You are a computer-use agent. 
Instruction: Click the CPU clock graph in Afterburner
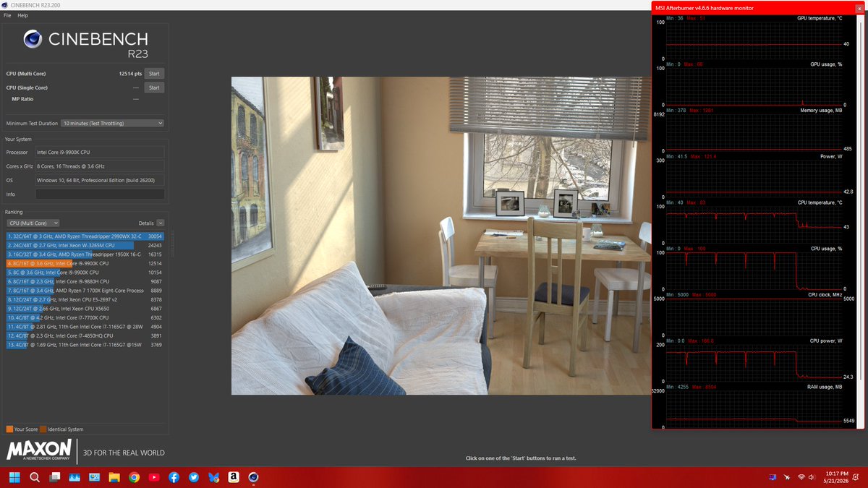point(754,317)
